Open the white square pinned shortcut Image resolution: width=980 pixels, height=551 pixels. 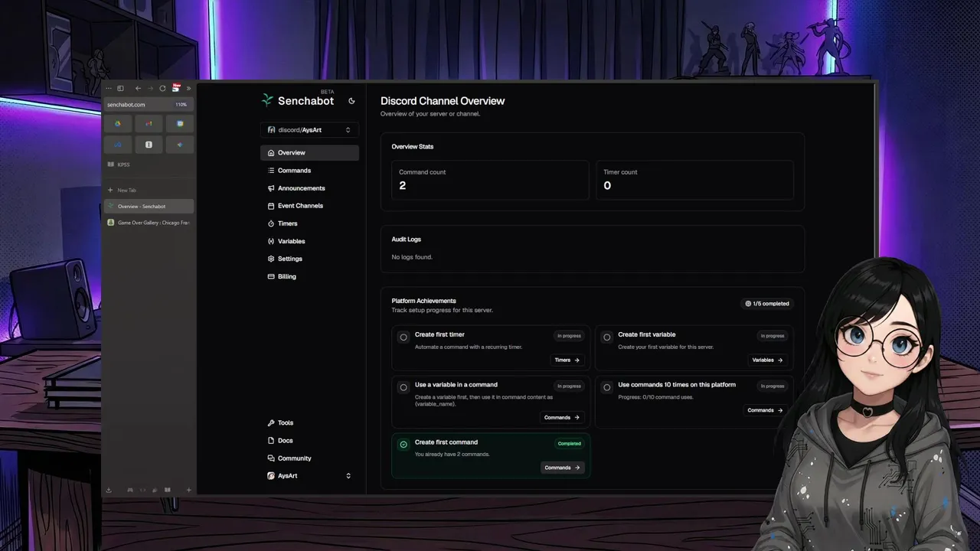tap(149, 145)
